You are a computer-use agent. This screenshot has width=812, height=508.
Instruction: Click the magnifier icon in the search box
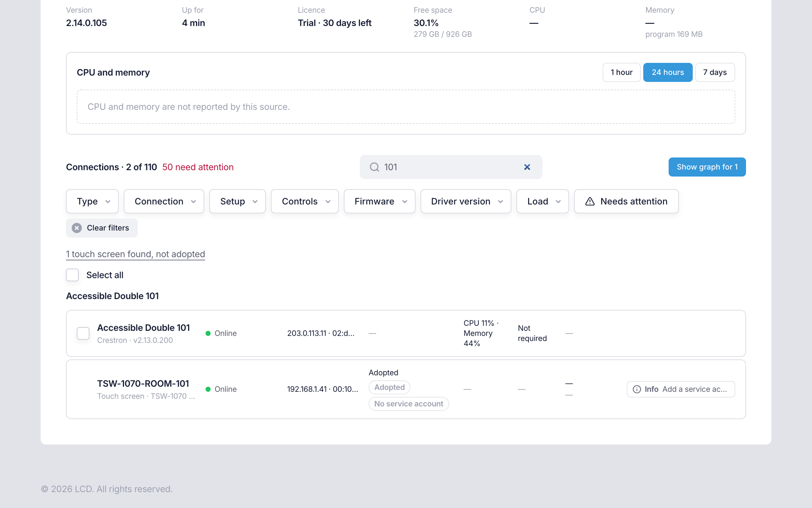point(374,167)
